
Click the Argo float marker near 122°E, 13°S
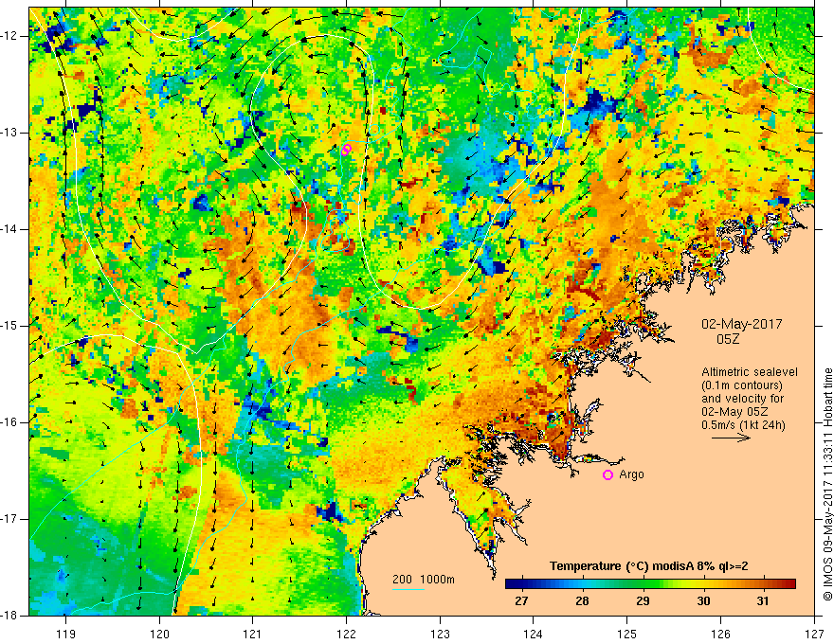click(346, 150)
